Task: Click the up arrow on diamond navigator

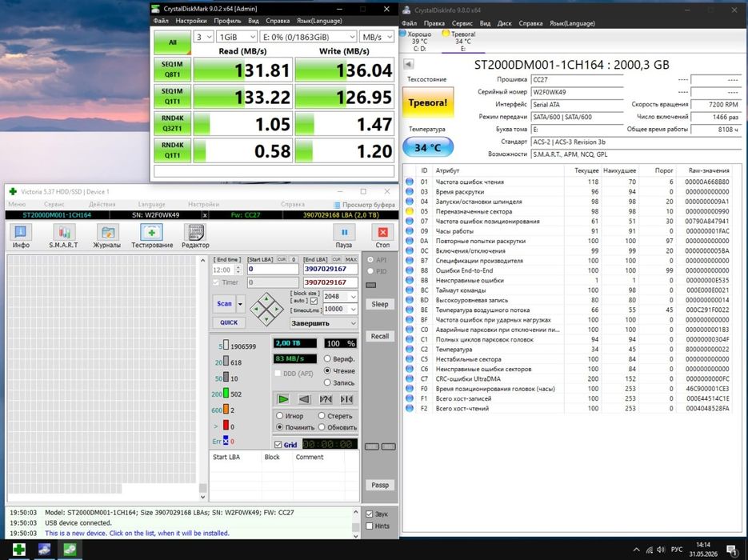Action: click(266, 298)
